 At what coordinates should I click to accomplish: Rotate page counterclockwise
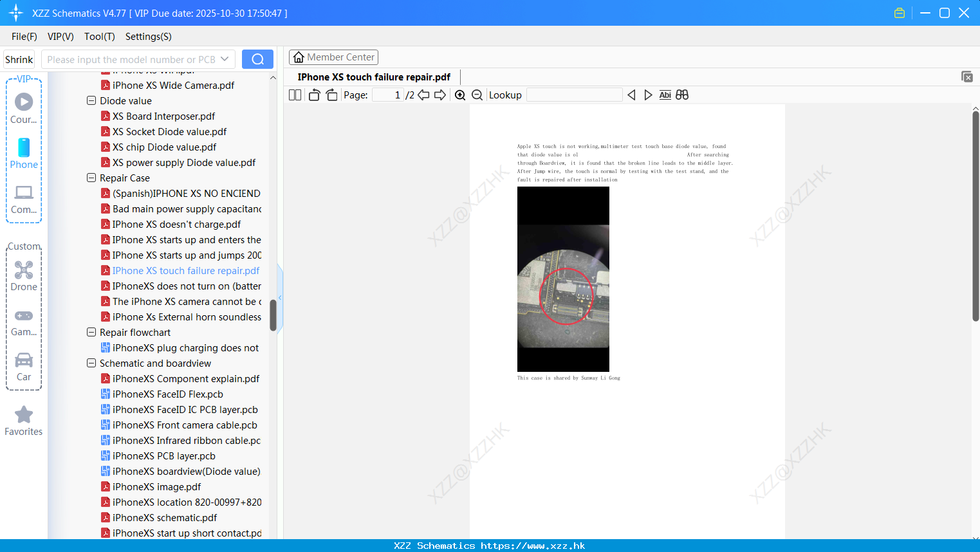tap(314, 95)
